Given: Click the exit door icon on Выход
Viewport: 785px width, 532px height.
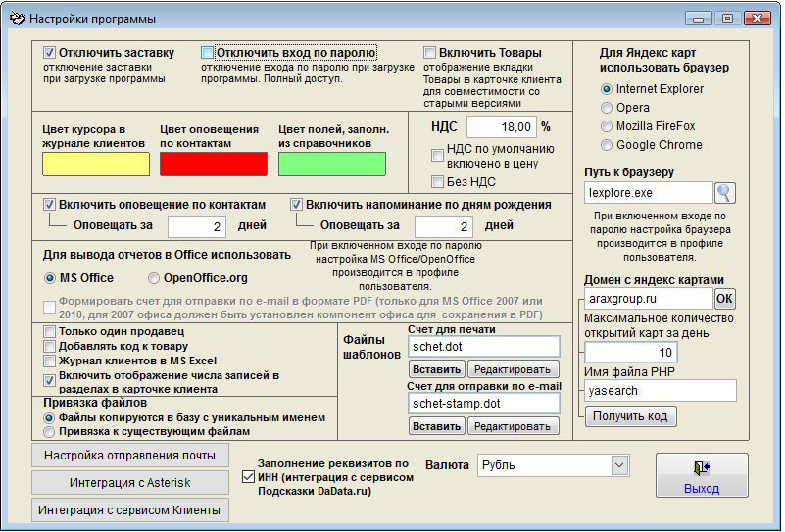Looking at the screenshot, I should [702, 468].
